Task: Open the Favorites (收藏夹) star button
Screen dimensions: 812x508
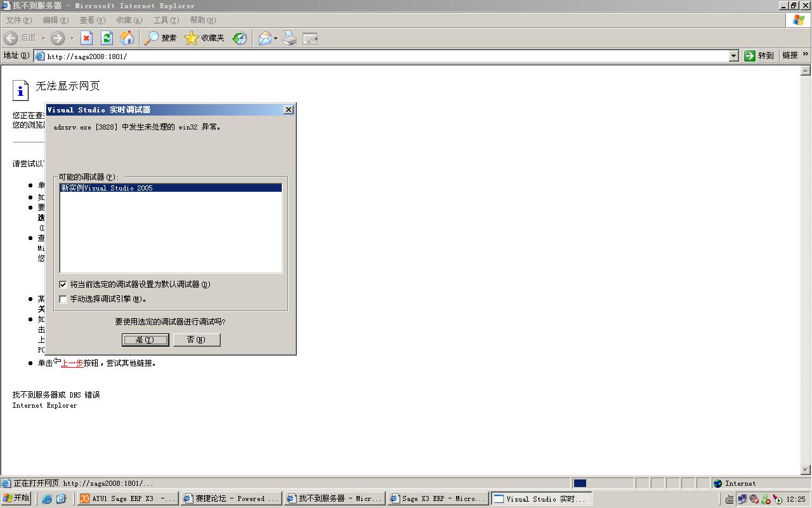Action: (204, 38)
